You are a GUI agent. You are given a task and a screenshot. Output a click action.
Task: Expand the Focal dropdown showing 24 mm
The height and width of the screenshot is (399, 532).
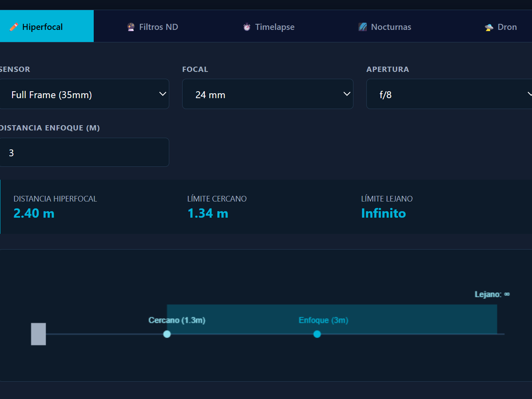[x=268, y=94]
